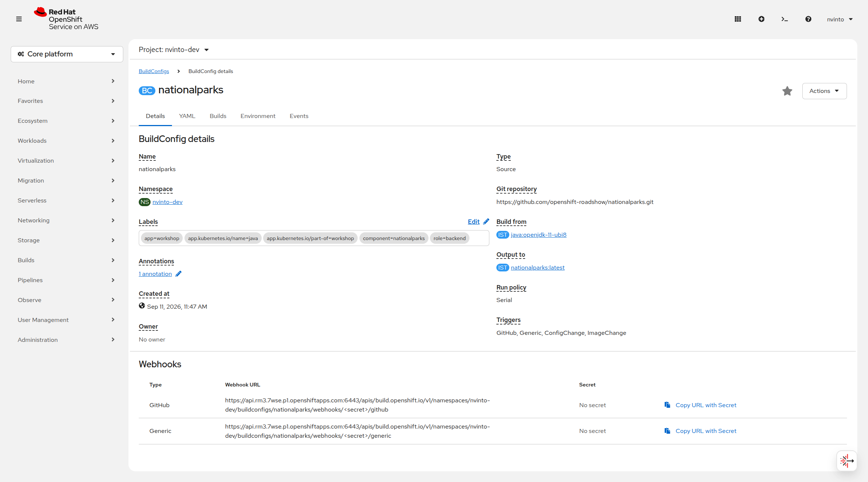The image size is (868, 482).
Task: Open the command line terminal icon
Action: coord(785,19)
